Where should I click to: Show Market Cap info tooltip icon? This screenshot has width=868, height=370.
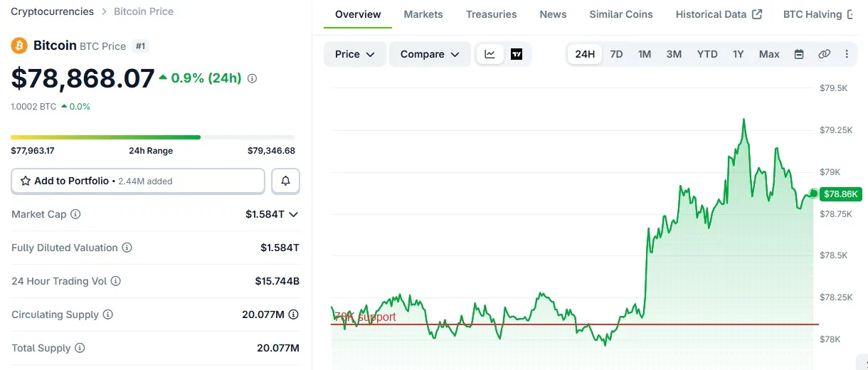coord(75,214)
